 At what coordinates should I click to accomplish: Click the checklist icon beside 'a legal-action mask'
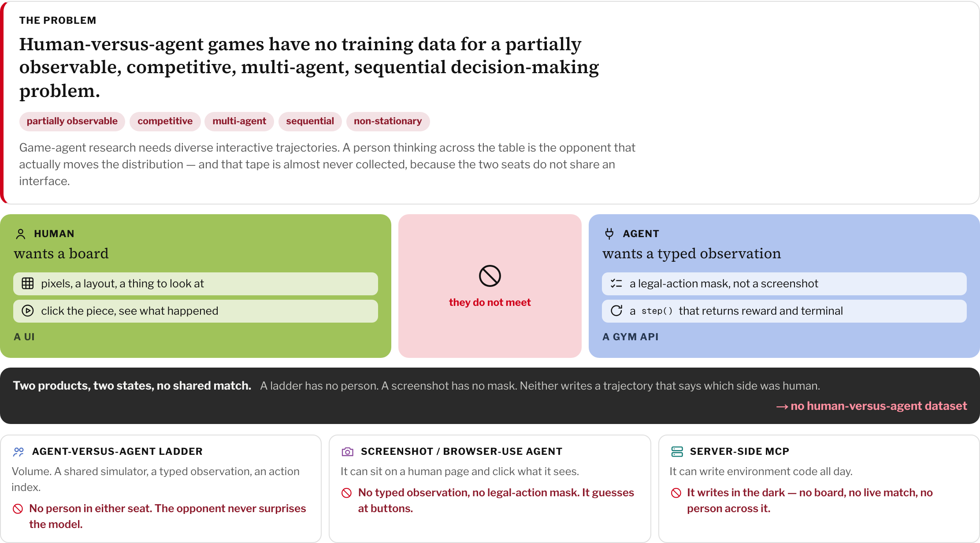point(616,283)
